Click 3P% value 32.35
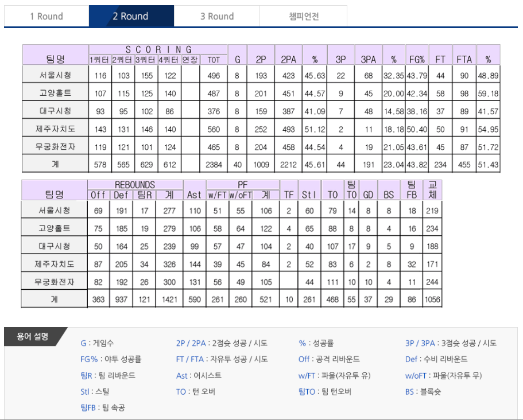 (394, 76)
